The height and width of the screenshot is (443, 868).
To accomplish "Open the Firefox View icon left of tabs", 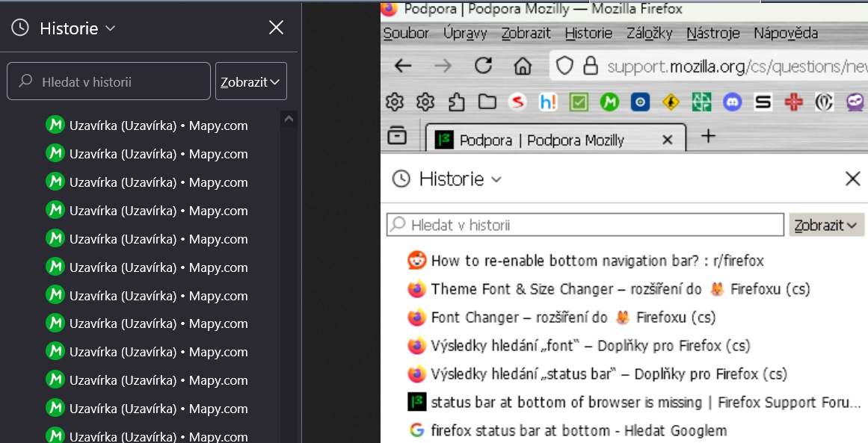I will click(397, 135).
